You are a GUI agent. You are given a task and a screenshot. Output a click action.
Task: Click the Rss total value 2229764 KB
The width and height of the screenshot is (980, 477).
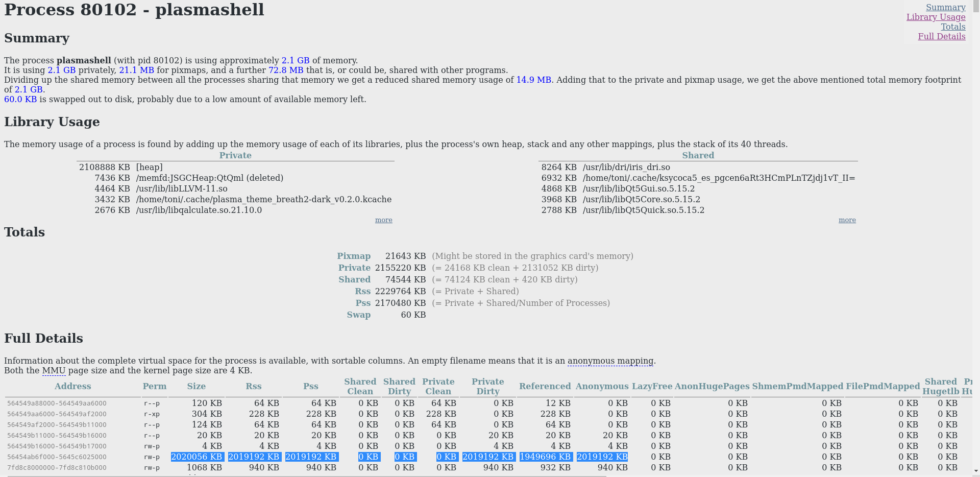400,291
